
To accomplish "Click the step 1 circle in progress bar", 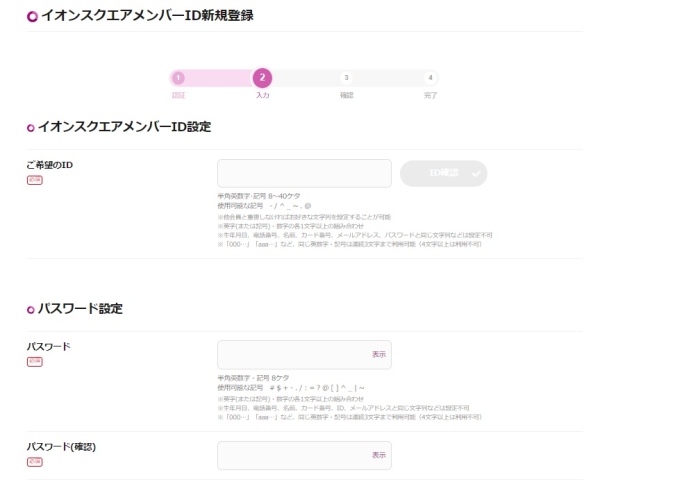I will pyautogui.click(x=178, y=77).
